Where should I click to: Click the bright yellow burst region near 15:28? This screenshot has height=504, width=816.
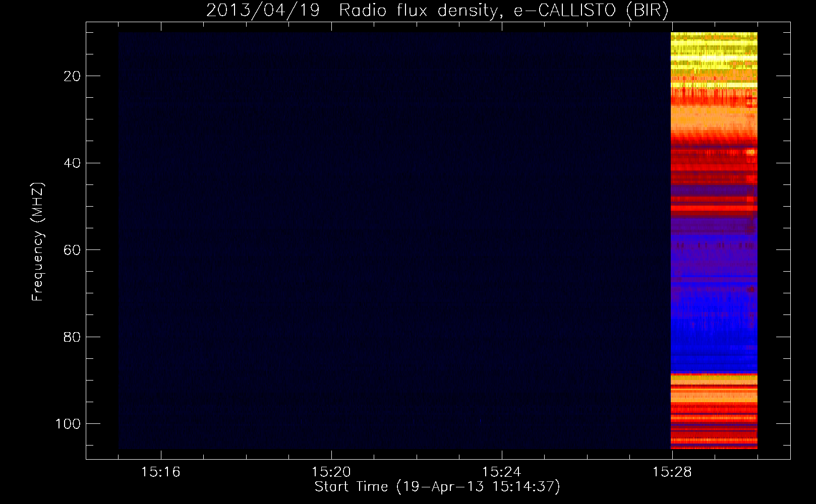coord(714,59)
